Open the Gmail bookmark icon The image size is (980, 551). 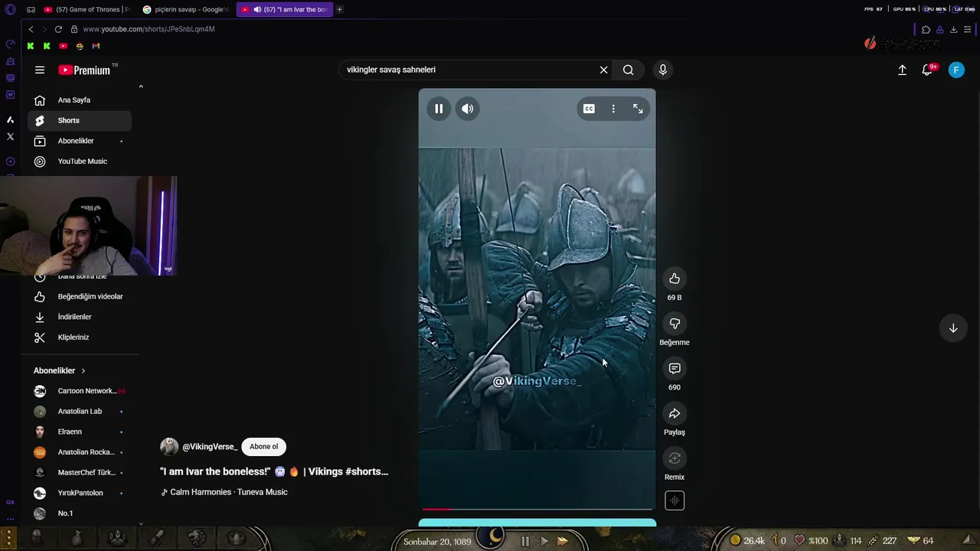(x=96, y=46)
